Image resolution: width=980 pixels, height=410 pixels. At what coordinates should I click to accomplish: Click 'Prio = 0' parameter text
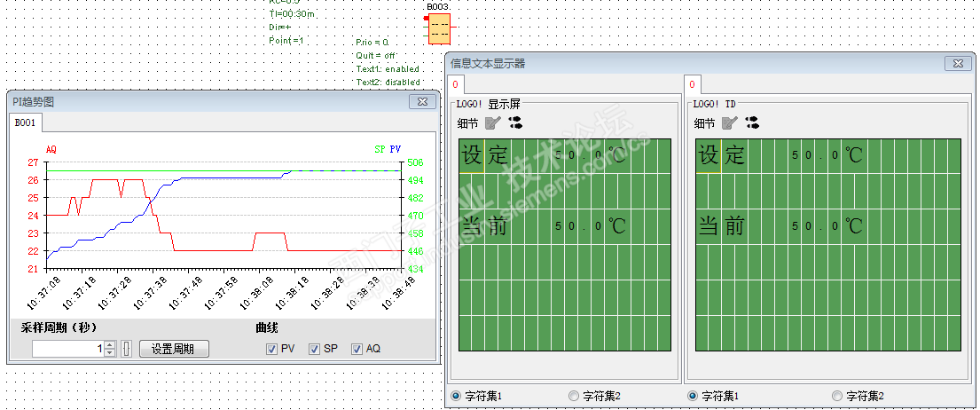click(x=372, y=43)
